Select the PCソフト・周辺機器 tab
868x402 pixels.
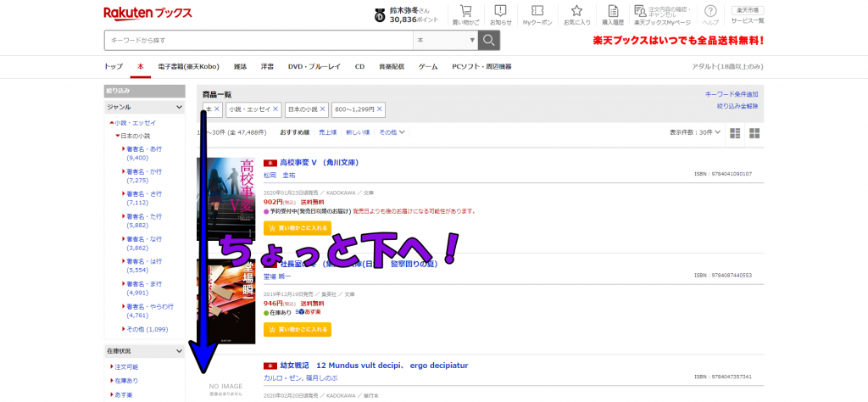[481, 66]
